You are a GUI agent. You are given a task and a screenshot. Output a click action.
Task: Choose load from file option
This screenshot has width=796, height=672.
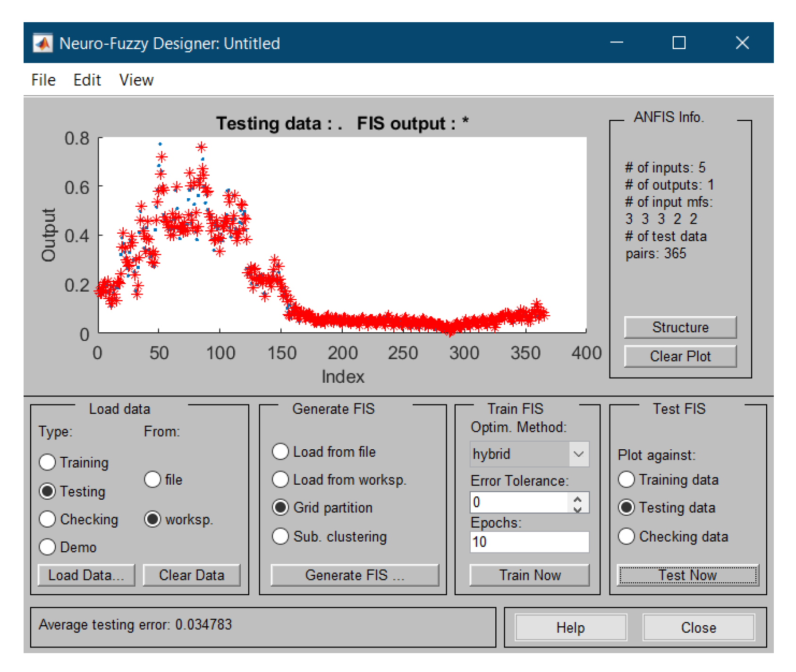tap(152, 479)
